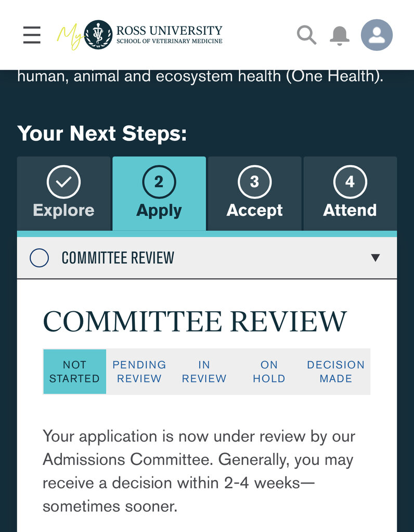Expand the Committee Review dropdown arrow
The width and height of the screenshot is (414, 532).
(376, 258)
